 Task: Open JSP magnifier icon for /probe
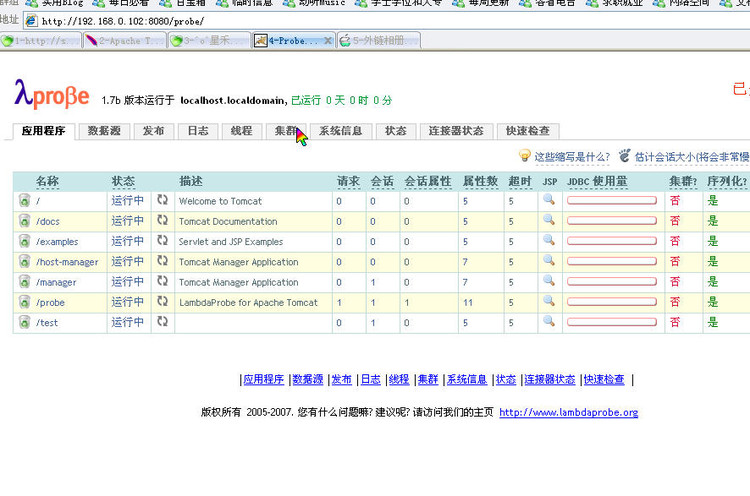(549, 301)
